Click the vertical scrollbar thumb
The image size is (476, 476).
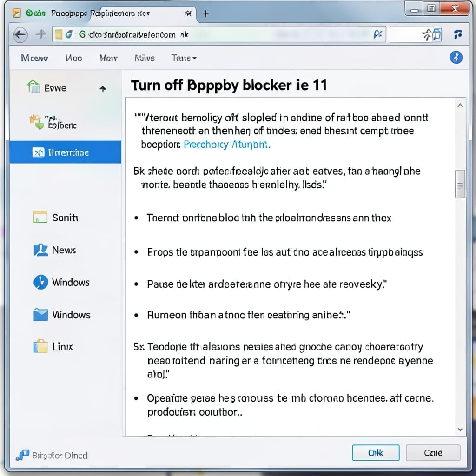(460, 184)
